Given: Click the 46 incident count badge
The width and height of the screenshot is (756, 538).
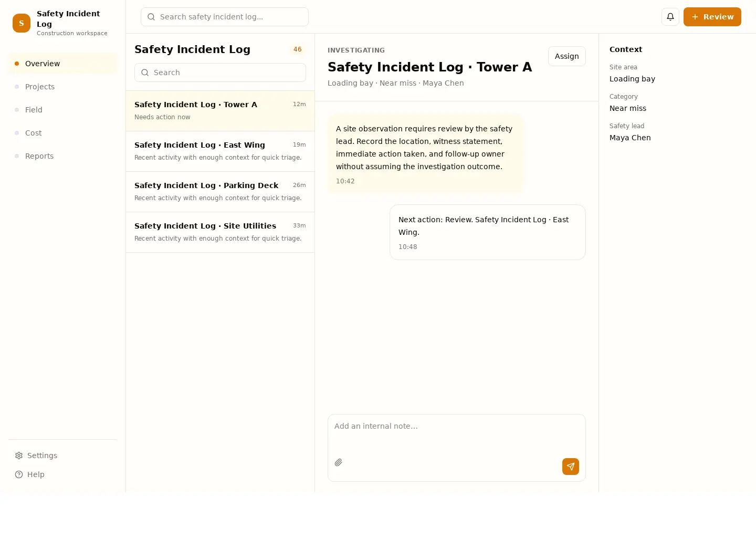Looking at the screenshot, I should click(x=298, y=49).
